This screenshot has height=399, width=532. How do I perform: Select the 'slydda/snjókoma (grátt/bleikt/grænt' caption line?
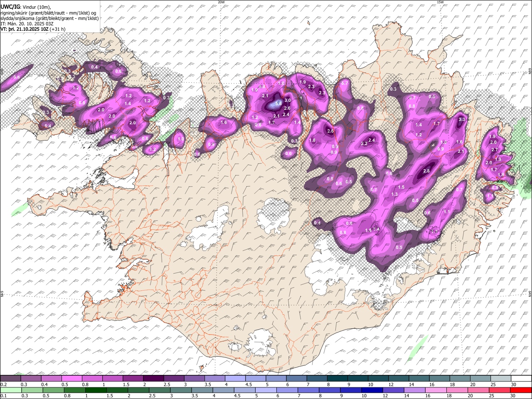point(49,18)
